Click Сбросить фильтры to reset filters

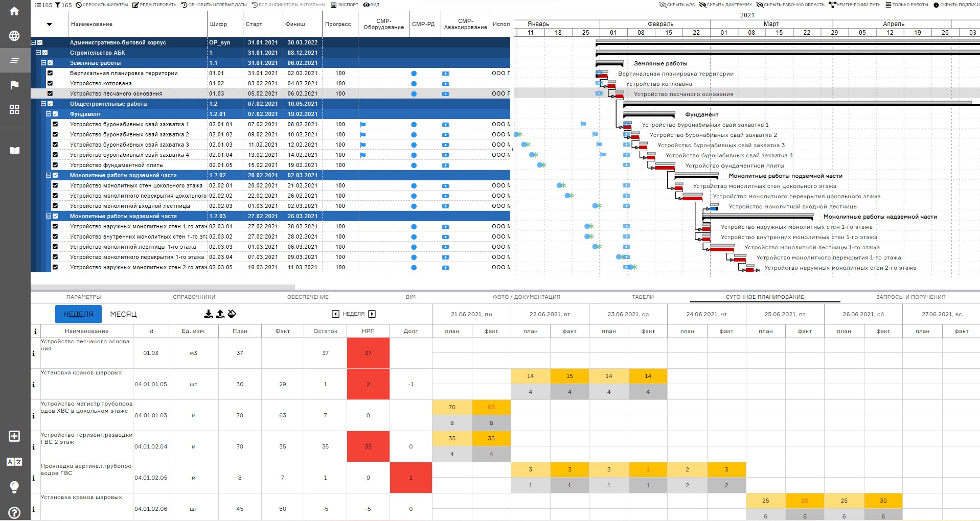point(102,5)
